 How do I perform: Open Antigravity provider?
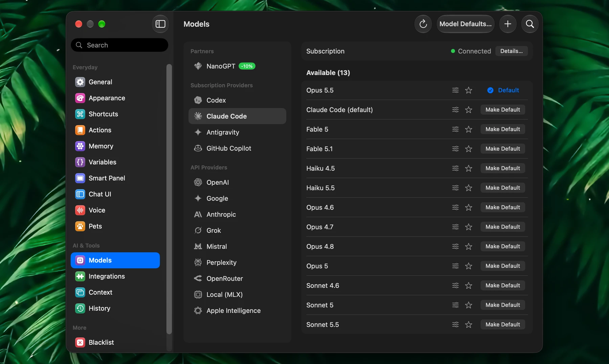237,132
